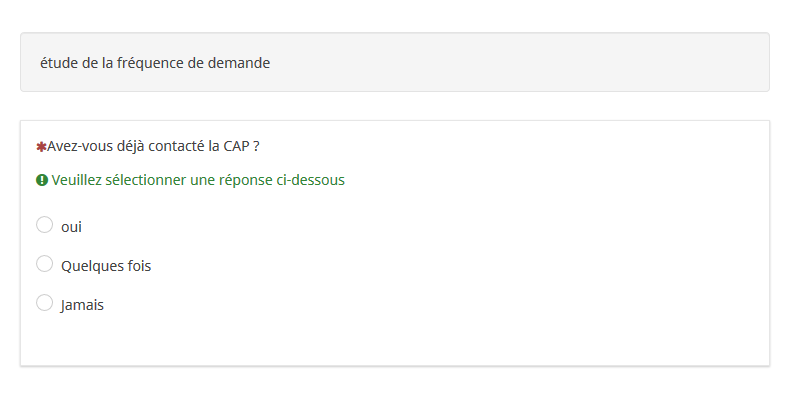Click the "Quelques fois" answer label text
This screenshot has width=811, height=413.
tap(106, 266)
